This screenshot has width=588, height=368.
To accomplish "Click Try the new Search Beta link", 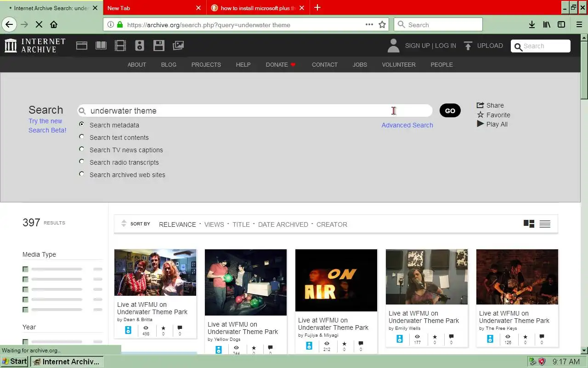I will [47, 126].
